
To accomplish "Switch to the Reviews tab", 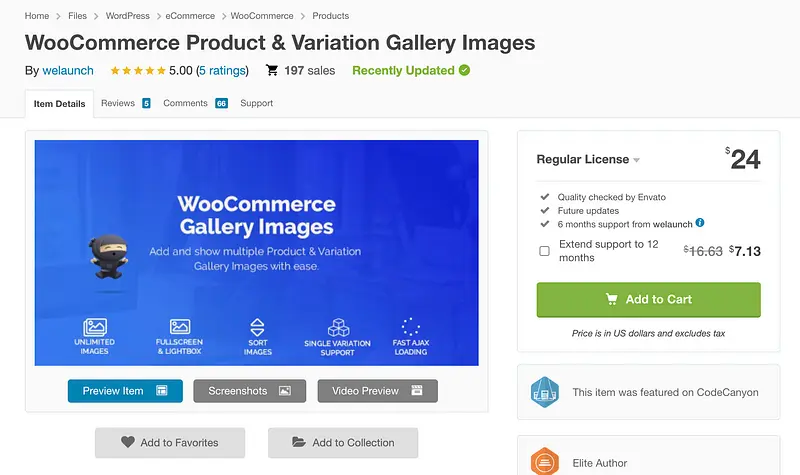I will click(x=118, y=103).
